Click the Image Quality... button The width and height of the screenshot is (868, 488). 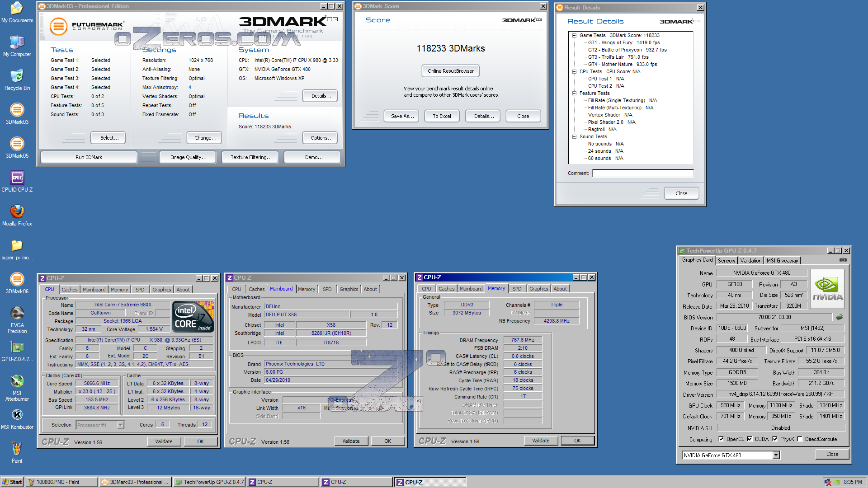(x=189, y=157)
